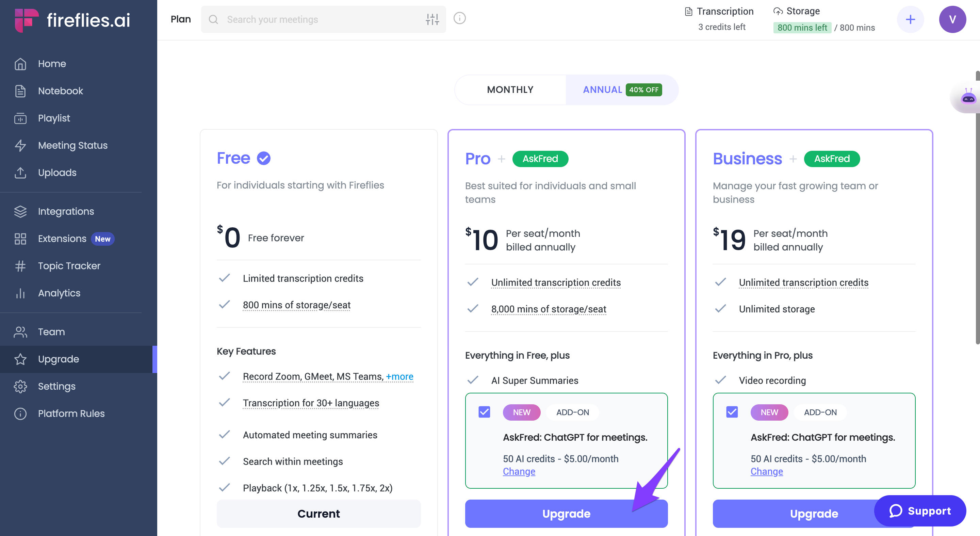The image size is (980, 536).
Task: Click Change link in Pro add-on
Action: point(519,471)
